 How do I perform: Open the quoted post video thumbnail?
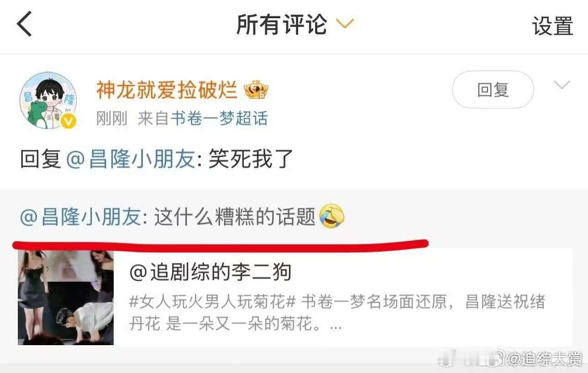[x=66, y=297]
